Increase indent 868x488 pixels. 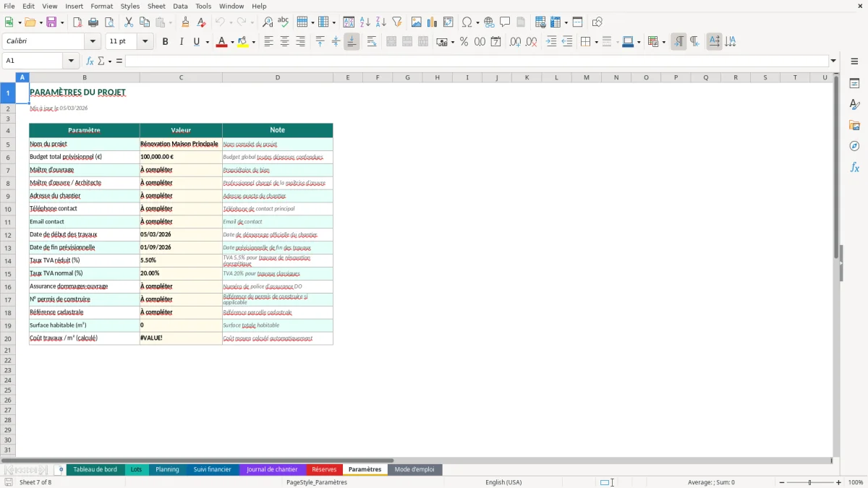[551, 42]
